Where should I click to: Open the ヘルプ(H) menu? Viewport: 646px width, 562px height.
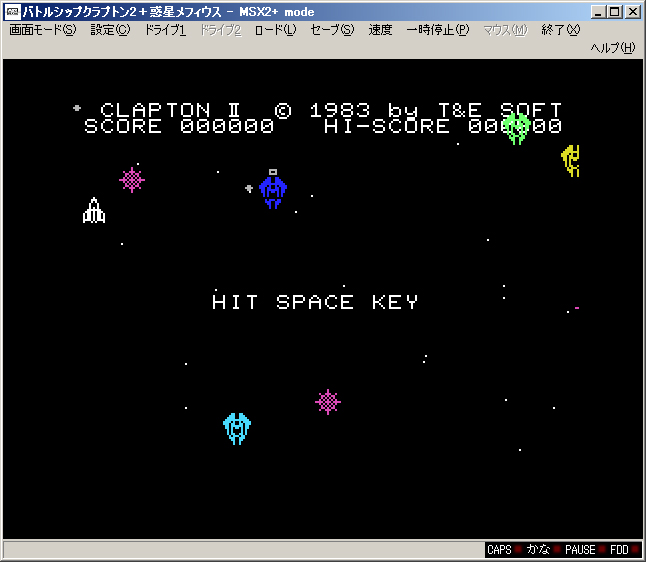612,48
